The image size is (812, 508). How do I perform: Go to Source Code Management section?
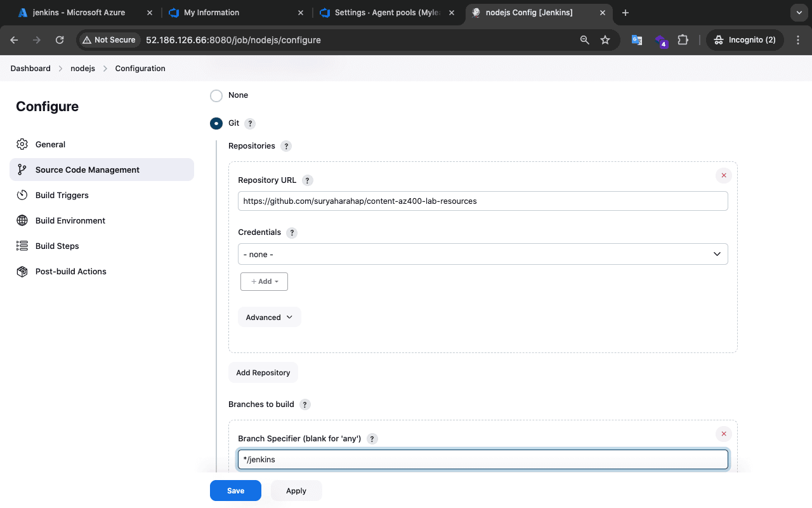tap(101, 170)
